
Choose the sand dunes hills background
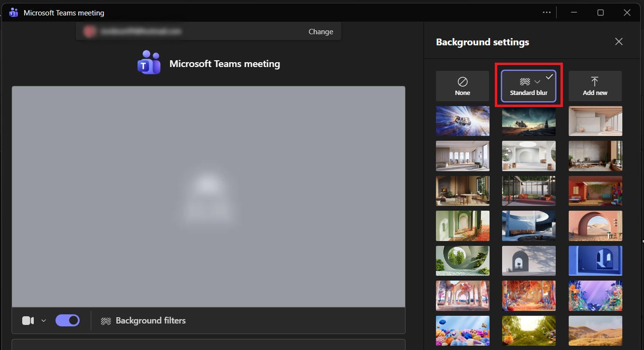(595, 330)
